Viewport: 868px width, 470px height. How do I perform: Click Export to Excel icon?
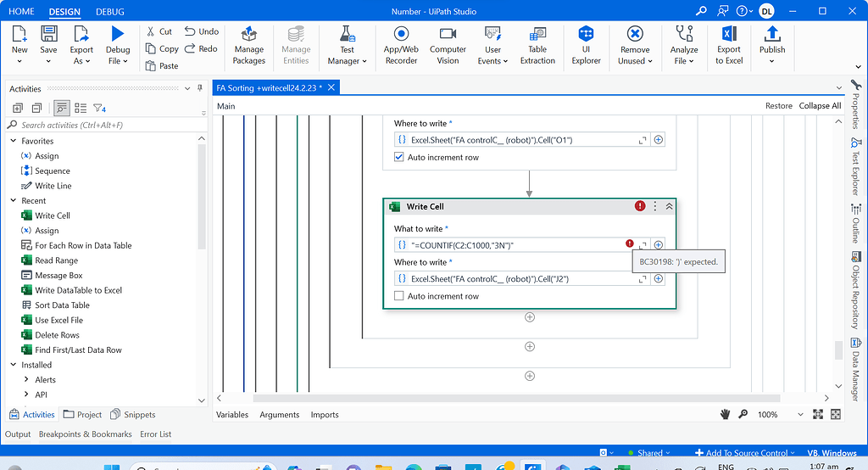(729, 34)
